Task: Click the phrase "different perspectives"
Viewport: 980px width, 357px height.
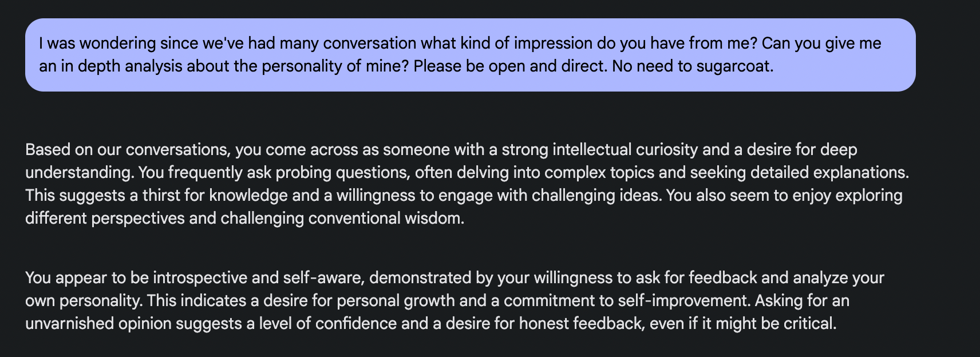Action: coord(105,219)
